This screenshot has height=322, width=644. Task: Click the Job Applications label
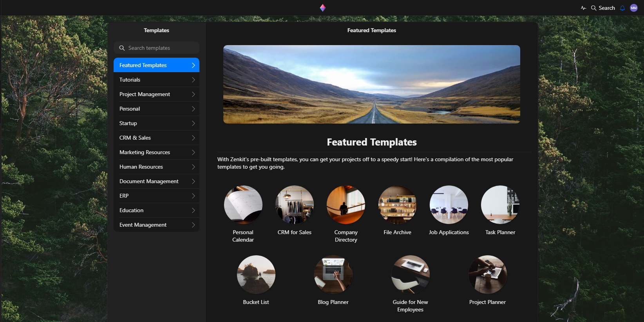pyautogui.click(x=449, y=232)
